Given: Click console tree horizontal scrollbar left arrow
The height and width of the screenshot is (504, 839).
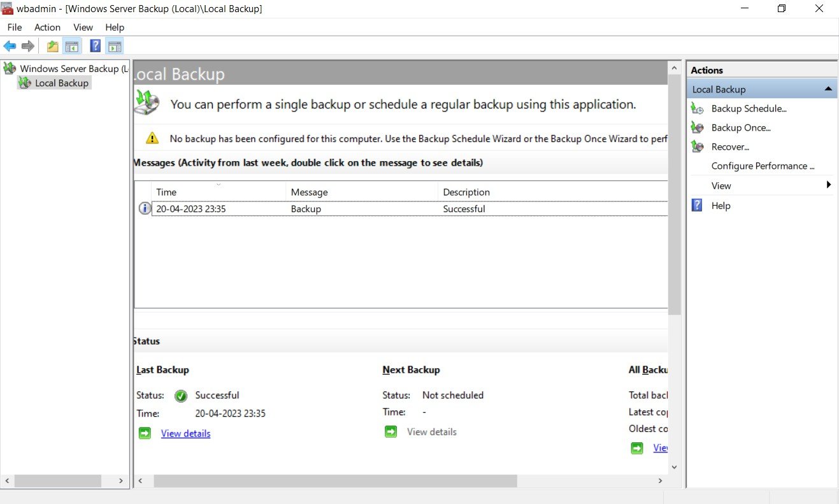Looking at the screenshot, I should [x=7, y=481].
